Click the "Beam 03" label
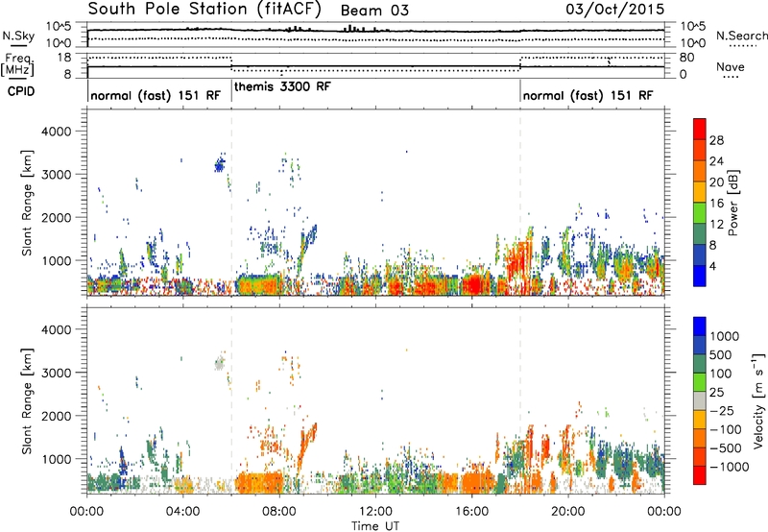 (374, 11)
